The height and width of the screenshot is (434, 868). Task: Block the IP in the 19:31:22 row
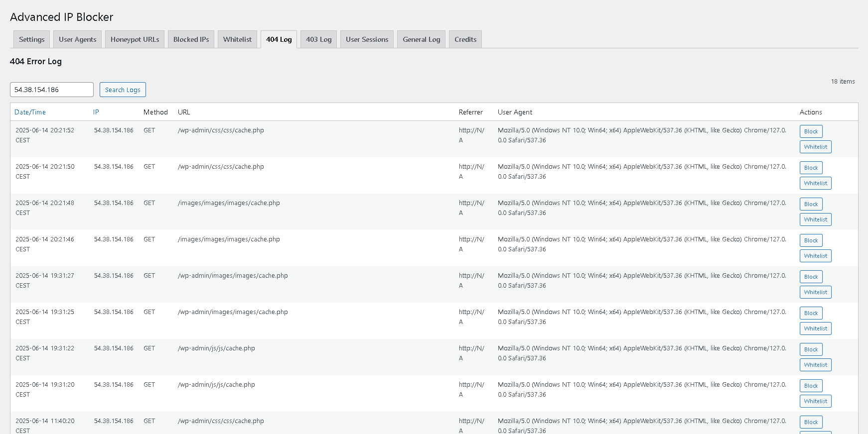point(811,349)
